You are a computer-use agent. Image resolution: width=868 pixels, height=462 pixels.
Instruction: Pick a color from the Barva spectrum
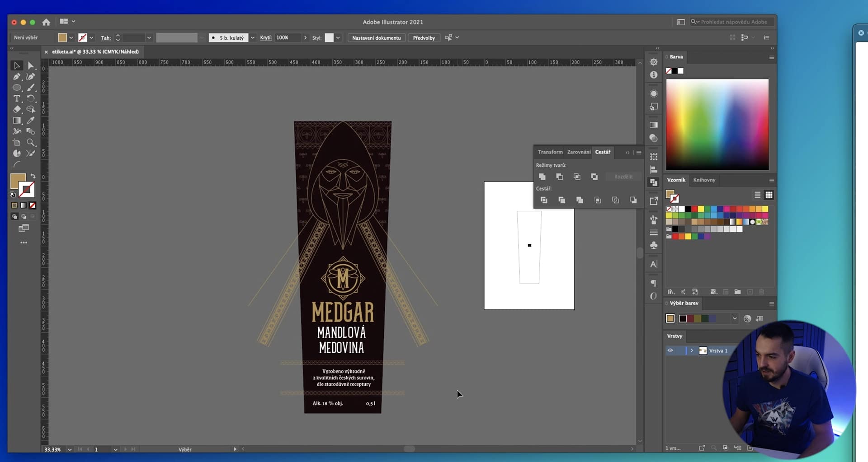click(717, 125)
